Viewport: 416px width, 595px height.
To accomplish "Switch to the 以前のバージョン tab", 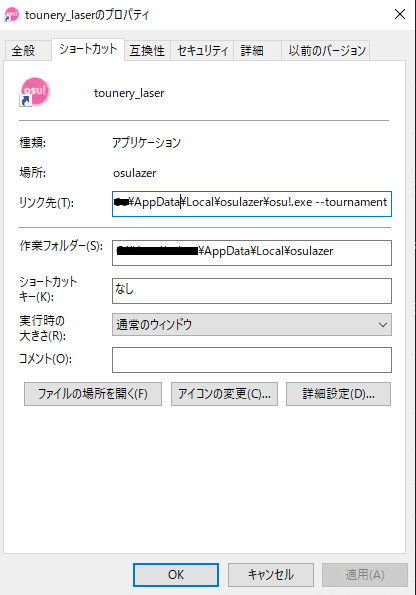I will [326, 50].
